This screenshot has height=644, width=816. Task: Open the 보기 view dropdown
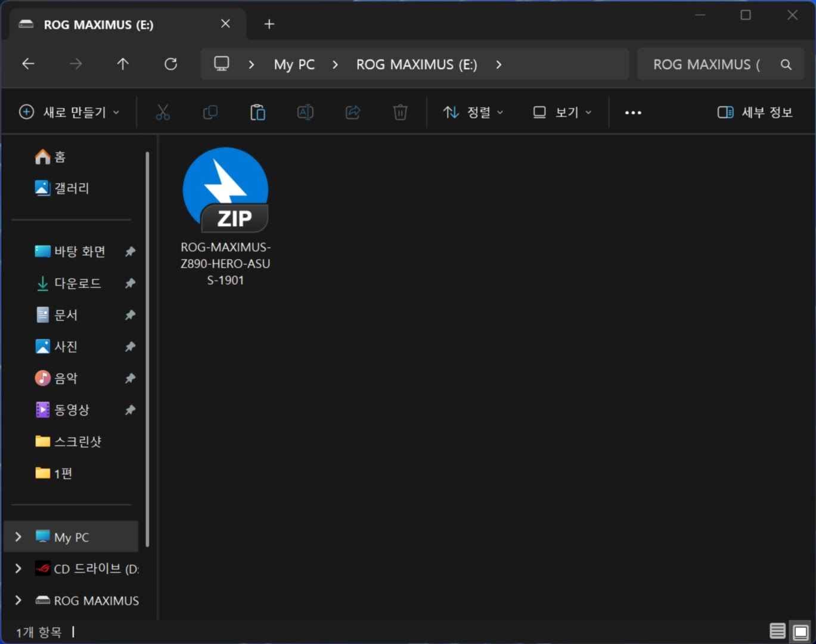point(562,112)
